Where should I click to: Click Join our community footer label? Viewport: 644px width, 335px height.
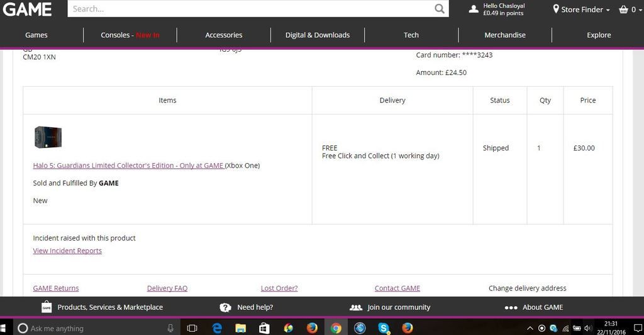399,307
